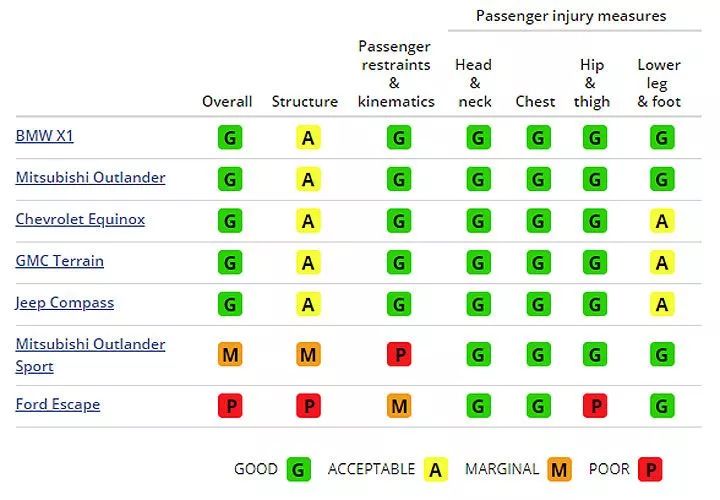The width and height of the screenshot is (720, 500).
Task: Click the green GOOD legend swatch
Action: coord(298,469)
